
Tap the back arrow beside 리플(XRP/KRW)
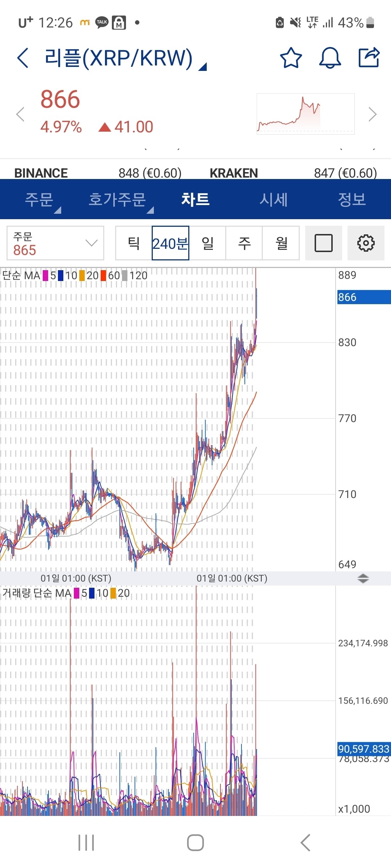23,58
